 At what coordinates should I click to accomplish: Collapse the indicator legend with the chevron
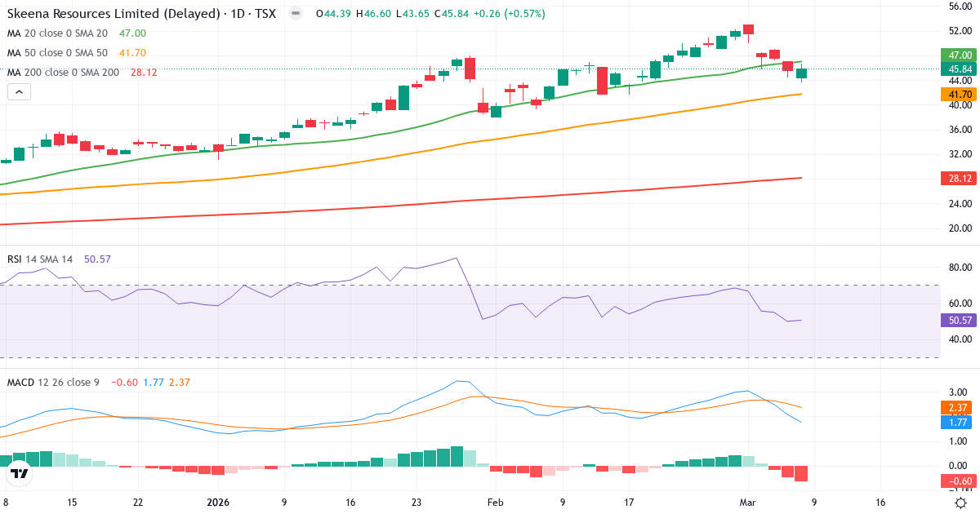click(x=18, y=91)
